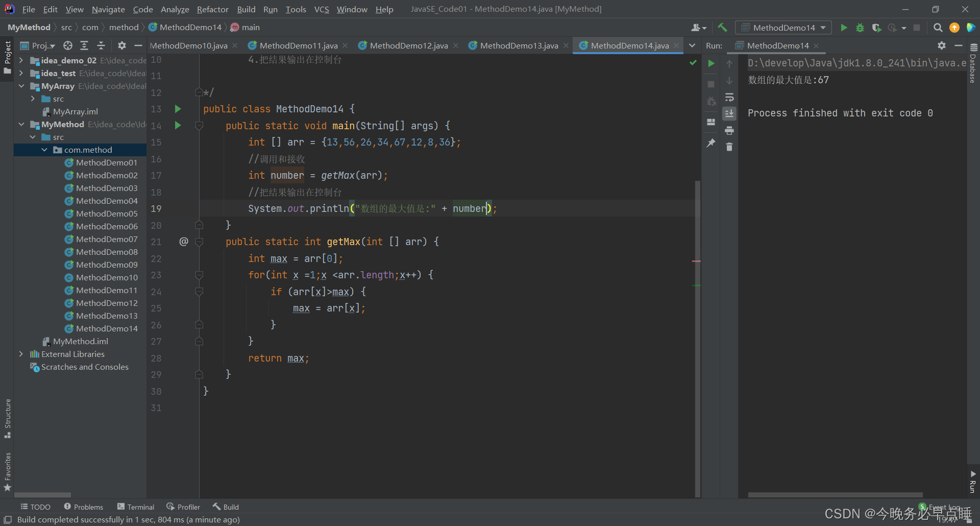
Task: Fold the if block at line 24
Action: coord(200,292)
